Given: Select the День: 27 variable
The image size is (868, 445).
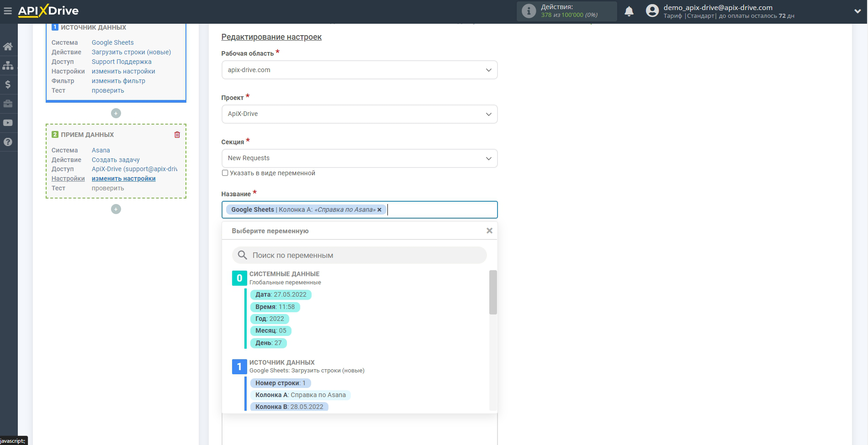Looking at the screenshot, I should [x=269, y=343].
